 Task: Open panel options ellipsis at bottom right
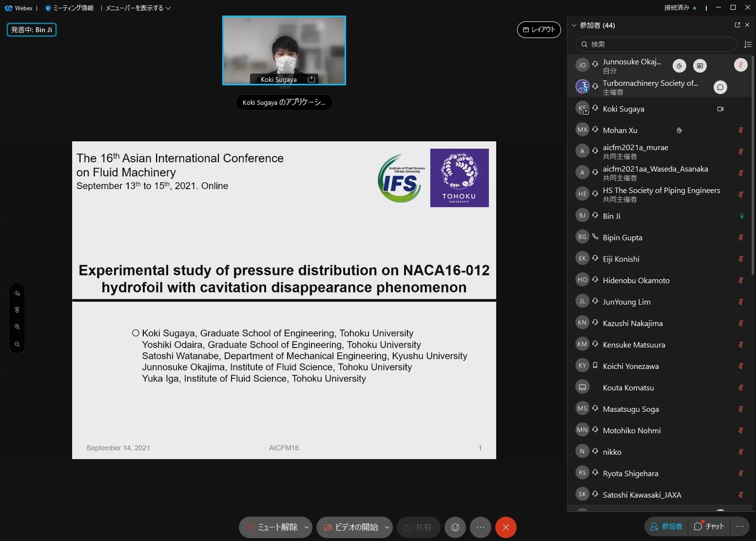coord(740,526)
